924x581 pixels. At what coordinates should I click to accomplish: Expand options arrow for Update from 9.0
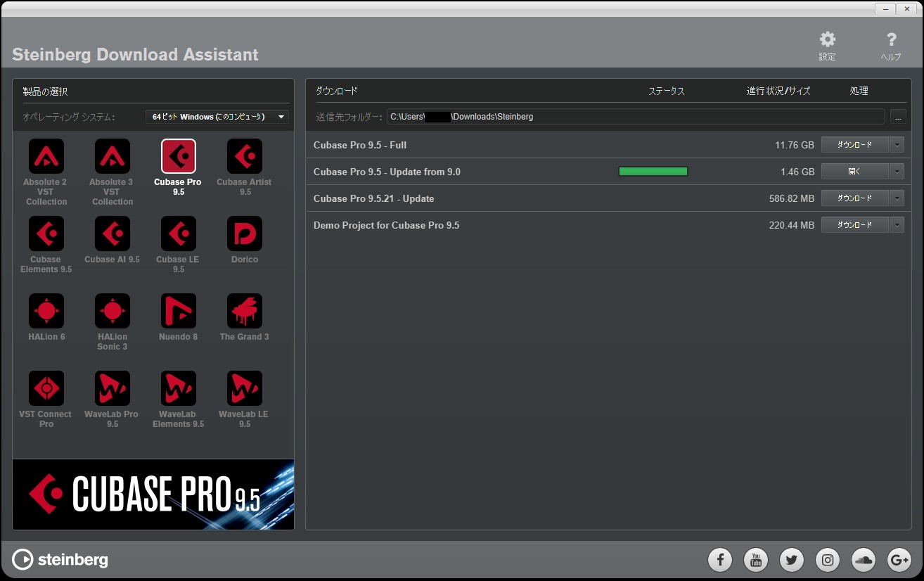pos(897,172)
